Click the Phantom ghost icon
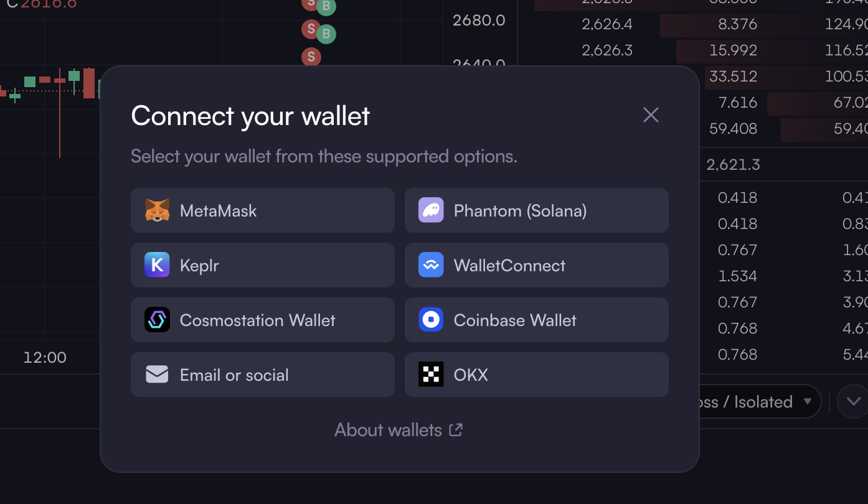868x504 pixels. point(431,210)
